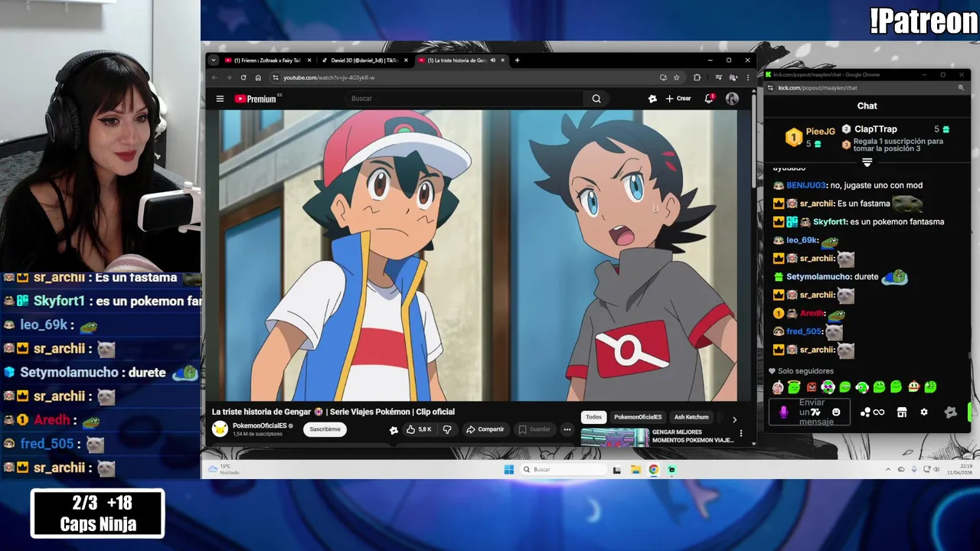Open the Kick chat shop icon
Viewport: 980px width, 551px height.
coord(902,412)
